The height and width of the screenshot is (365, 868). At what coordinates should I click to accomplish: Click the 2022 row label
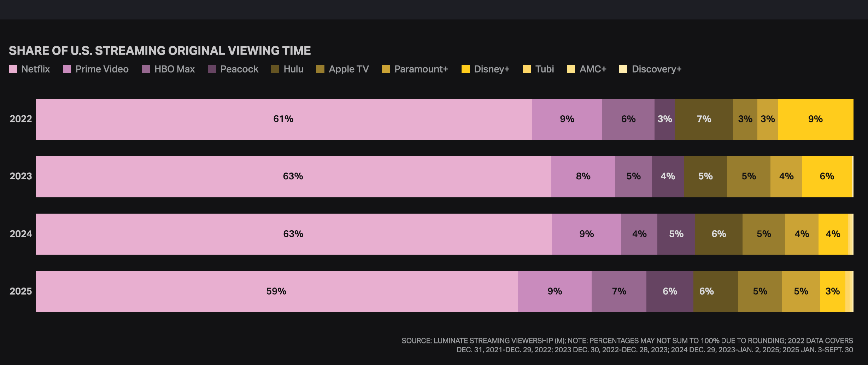pyautogui.click(x=20, y=119)
